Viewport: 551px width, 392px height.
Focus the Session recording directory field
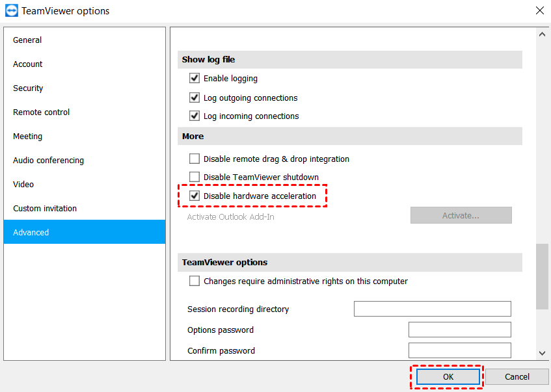click(x=432, y=309)
